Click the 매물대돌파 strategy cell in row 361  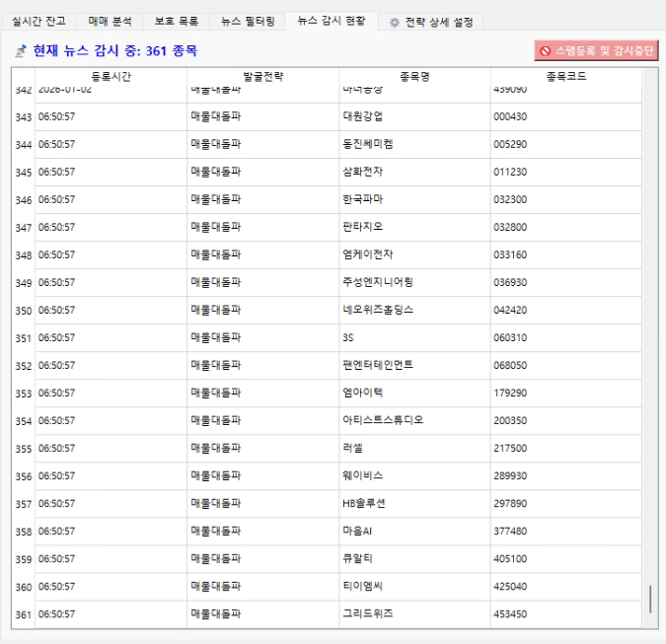[x=262, y=613]
